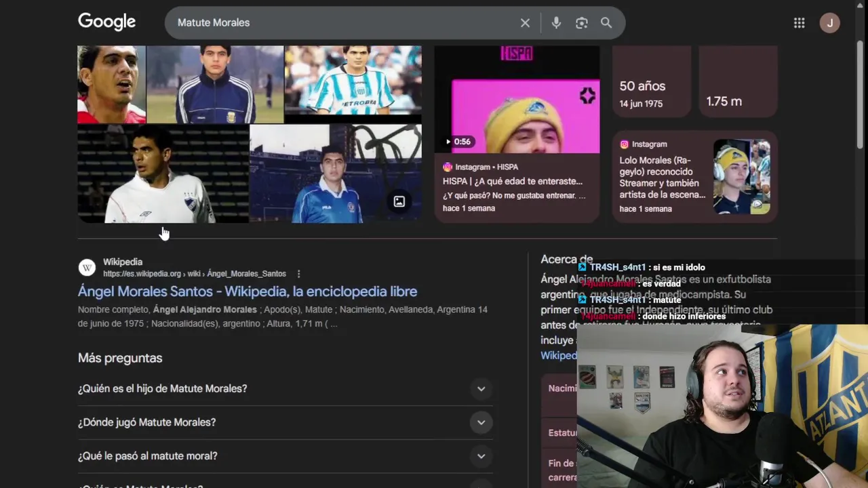868x488 pixels.
Task: Open the Lolo Morales Instagram card
Action: pos(694,176)
